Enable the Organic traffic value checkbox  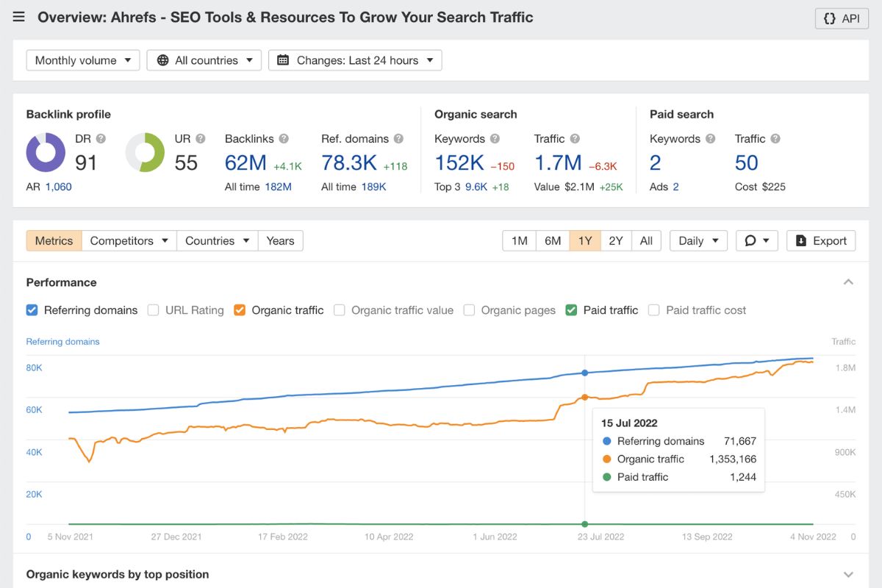point(340,310)
